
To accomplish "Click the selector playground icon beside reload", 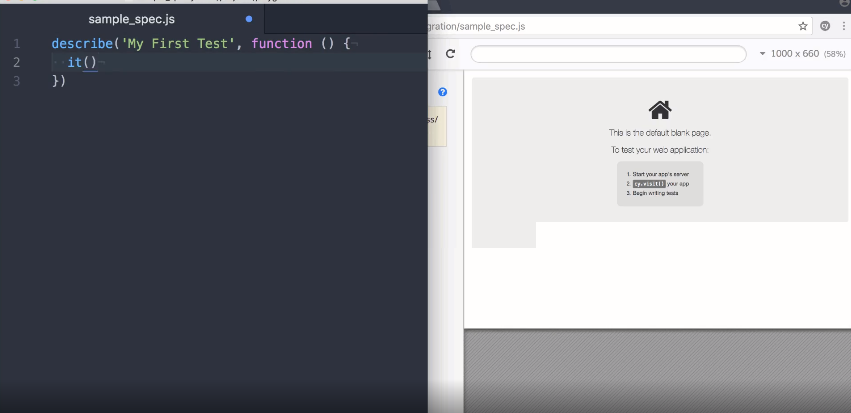I will point(430,54).
